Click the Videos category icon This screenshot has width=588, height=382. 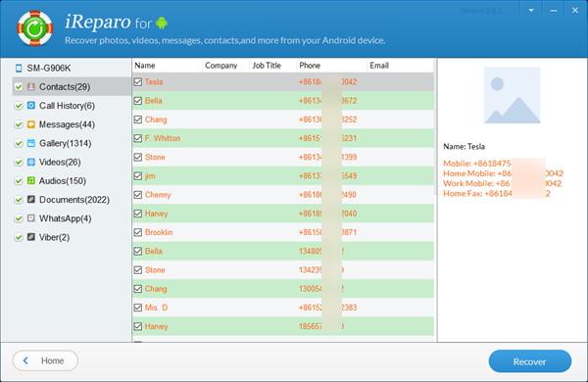pos(31,162)
